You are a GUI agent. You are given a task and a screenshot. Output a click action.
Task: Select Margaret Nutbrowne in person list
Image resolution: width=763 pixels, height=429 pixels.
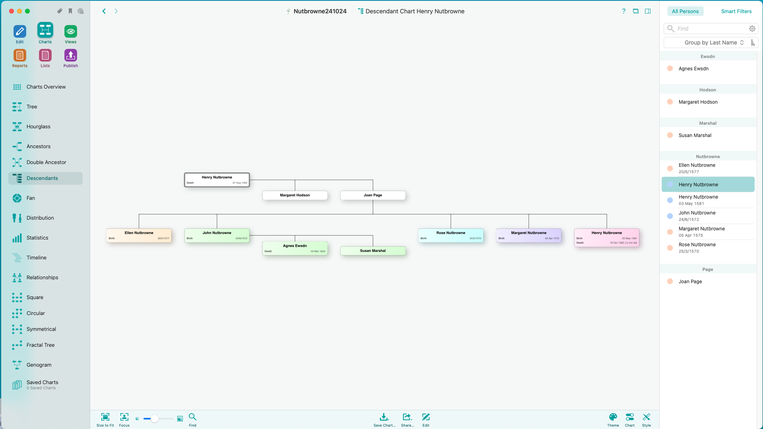(x=708, y=232)
